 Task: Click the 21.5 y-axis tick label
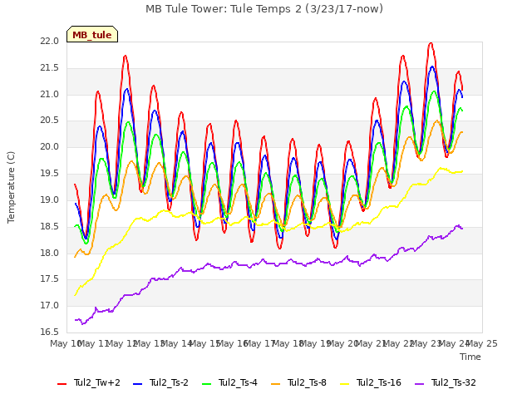point(50,68)
